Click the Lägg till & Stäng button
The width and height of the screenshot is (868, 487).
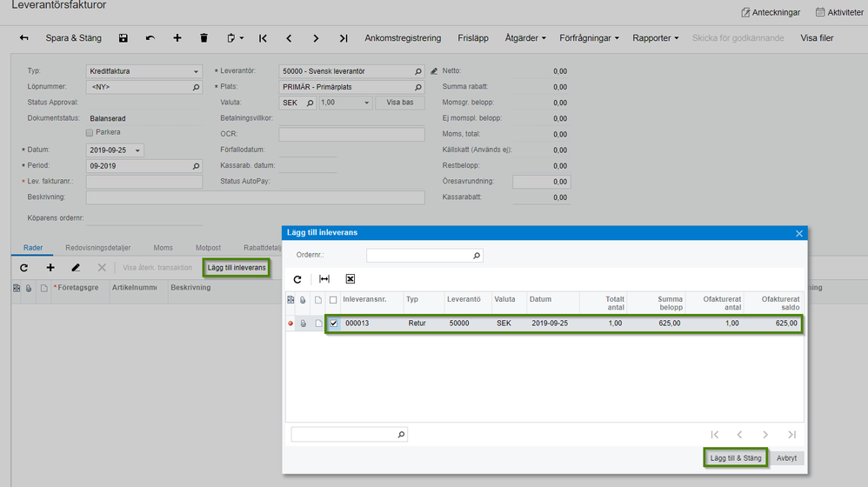(x=735, y=458)
